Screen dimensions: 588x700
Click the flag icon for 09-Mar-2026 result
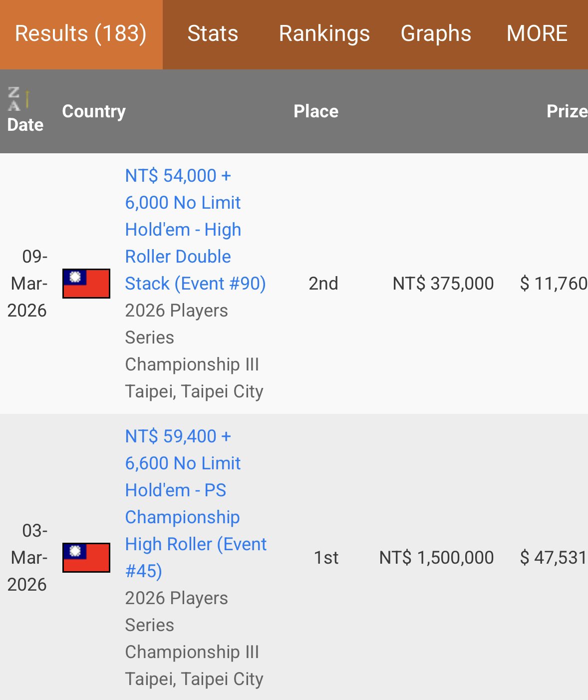click(x=86, y=283)
